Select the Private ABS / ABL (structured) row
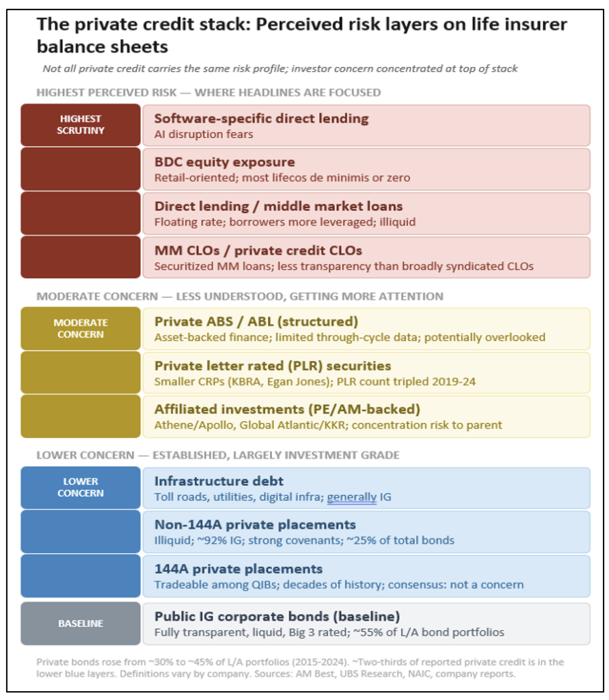 [366, 329]
